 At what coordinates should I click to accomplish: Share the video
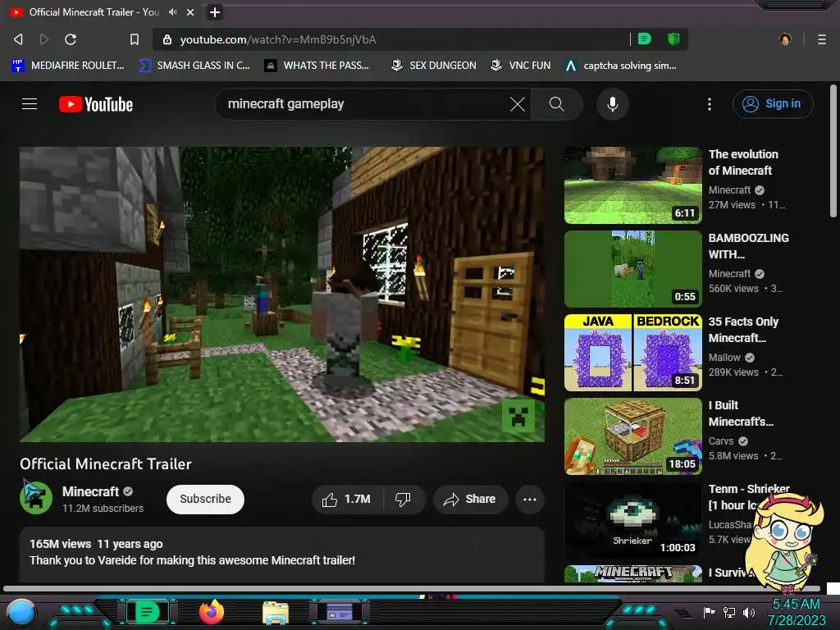click(x=470, y=500)
